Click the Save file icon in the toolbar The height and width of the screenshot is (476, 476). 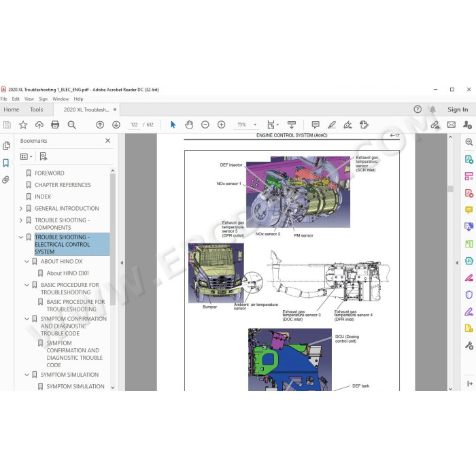[7, 124]
